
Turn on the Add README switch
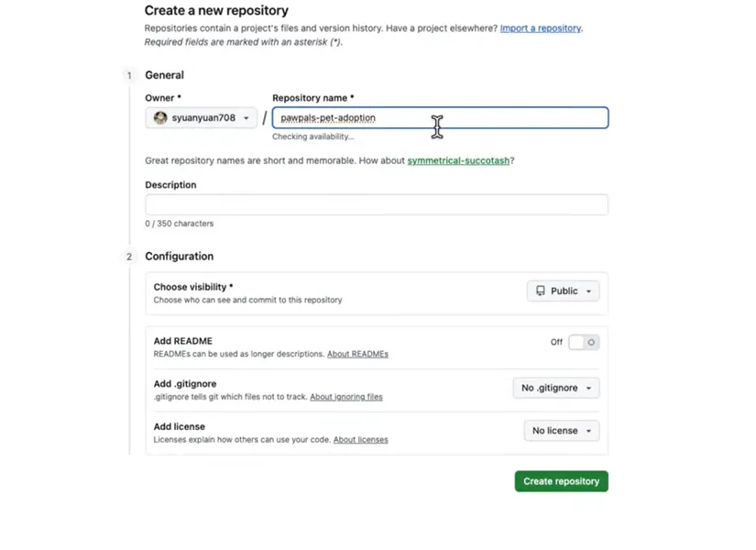pyautogui.click(x=583, y=342)
